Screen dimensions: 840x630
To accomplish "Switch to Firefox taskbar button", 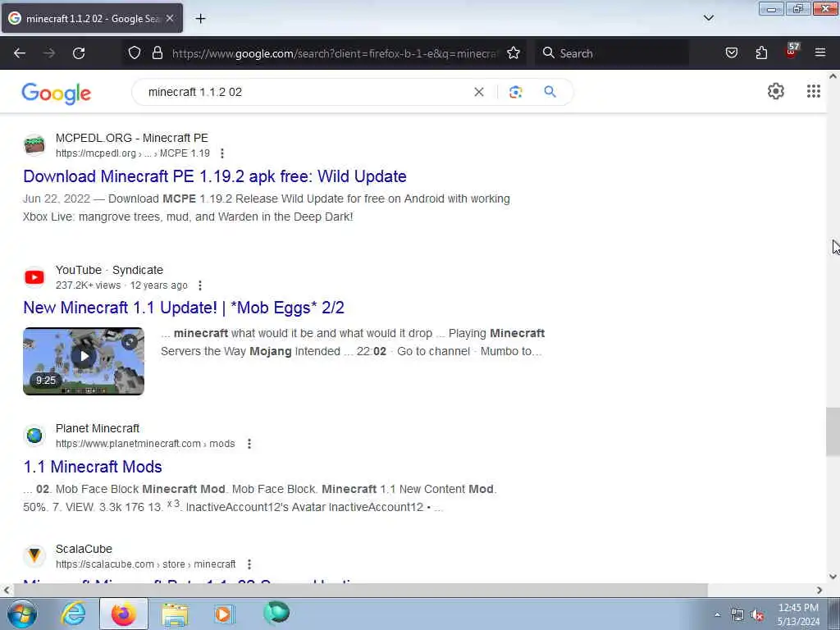I will point(124,614).
